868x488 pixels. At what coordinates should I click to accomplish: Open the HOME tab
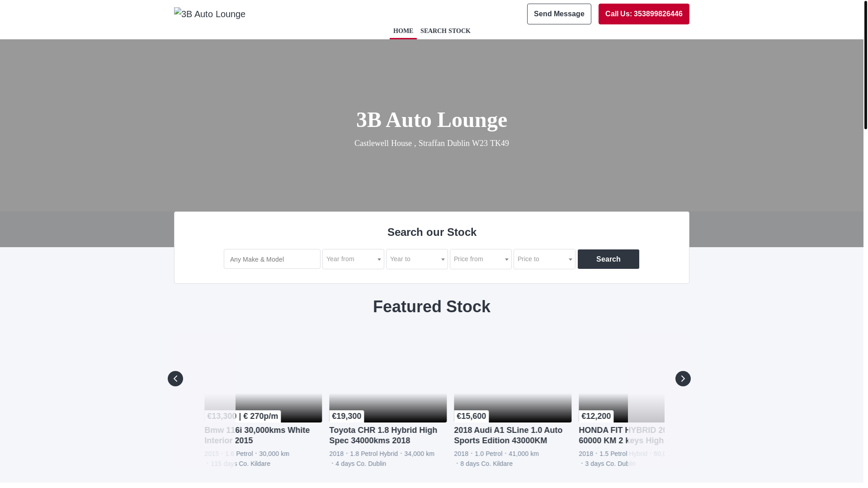click(403, 31)
